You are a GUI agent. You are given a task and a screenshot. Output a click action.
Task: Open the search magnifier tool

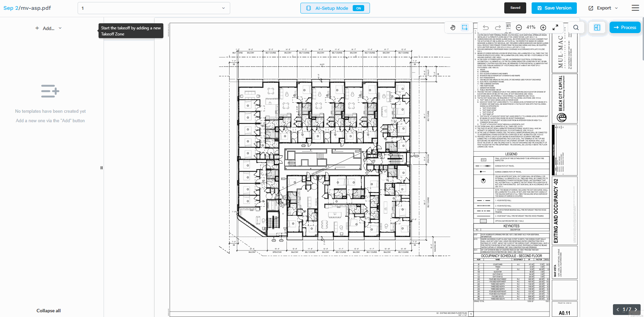[576, 28]
